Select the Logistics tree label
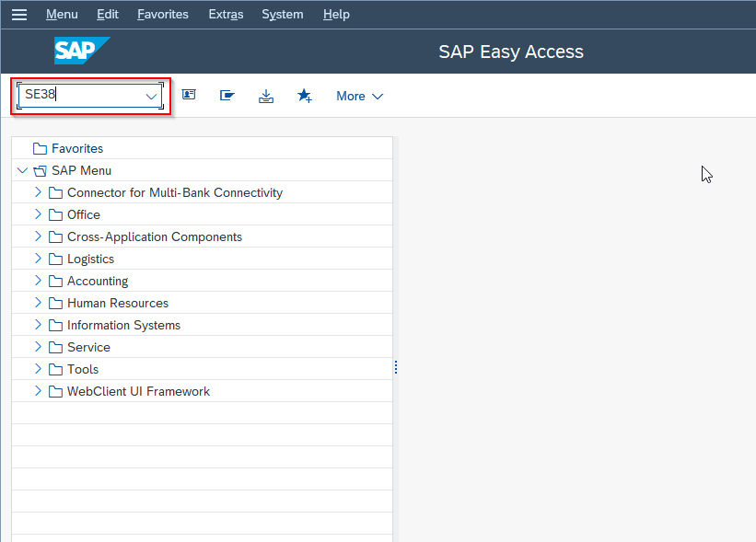The image size is (756, 542). tap(90, 259)
